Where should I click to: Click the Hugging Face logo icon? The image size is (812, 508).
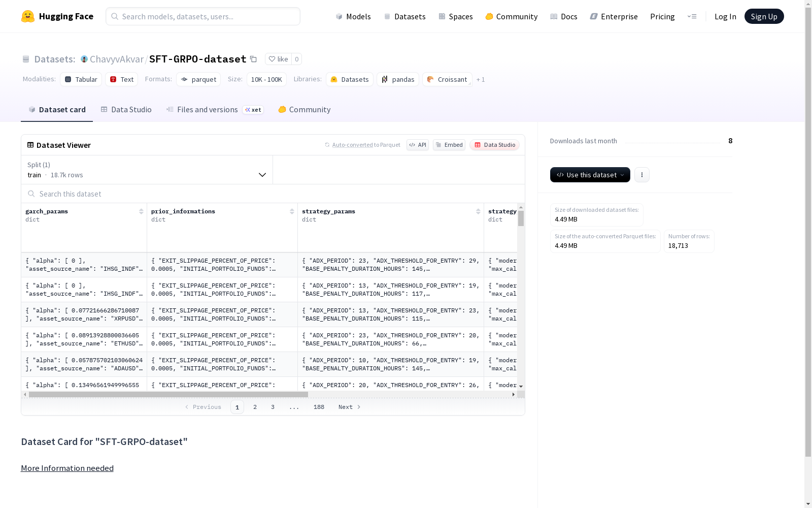pyautogui.click(x=28, y=16)
